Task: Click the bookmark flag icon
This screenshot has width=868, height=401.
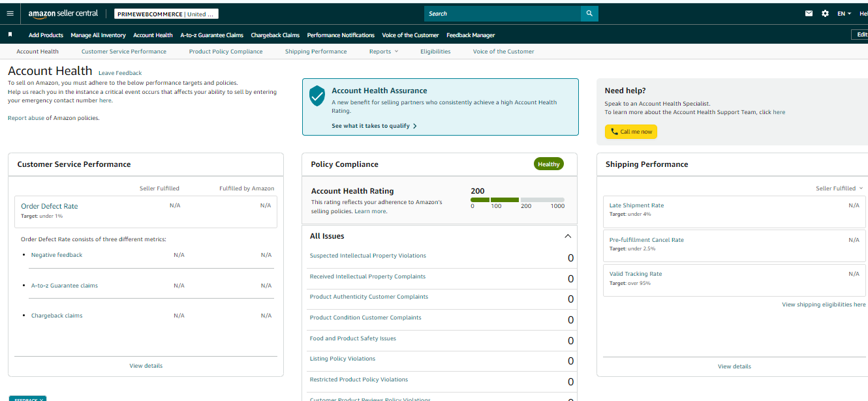Action: 10,35
